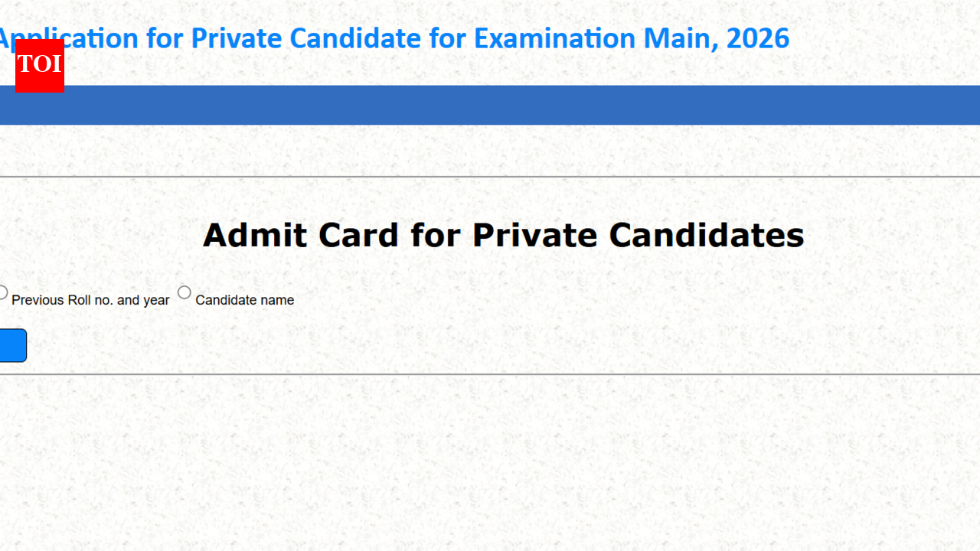
Task: Click the 'Candidate name' label text
Action: 244,300
